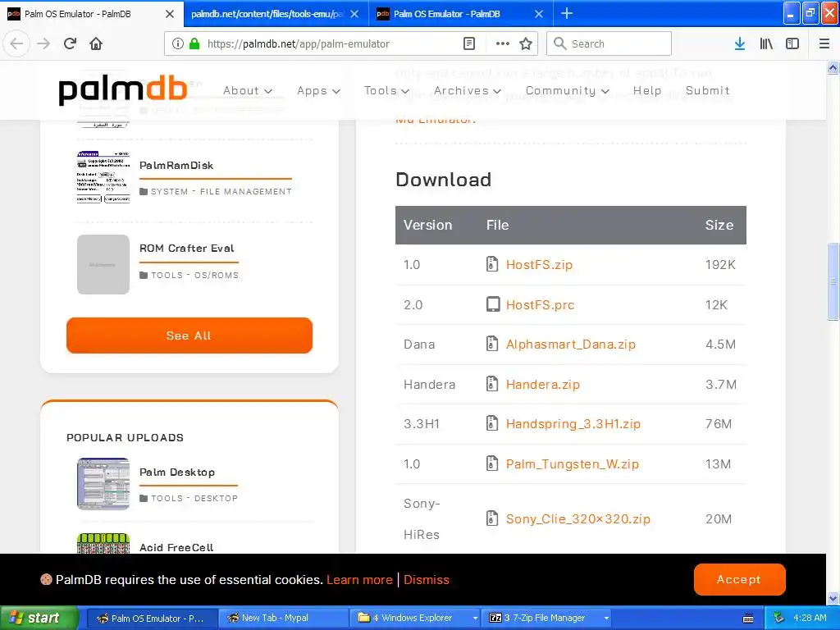840x630 pixels.
Task: Expand the About menu
Action: pyautogui.click(x=248, y=90)
